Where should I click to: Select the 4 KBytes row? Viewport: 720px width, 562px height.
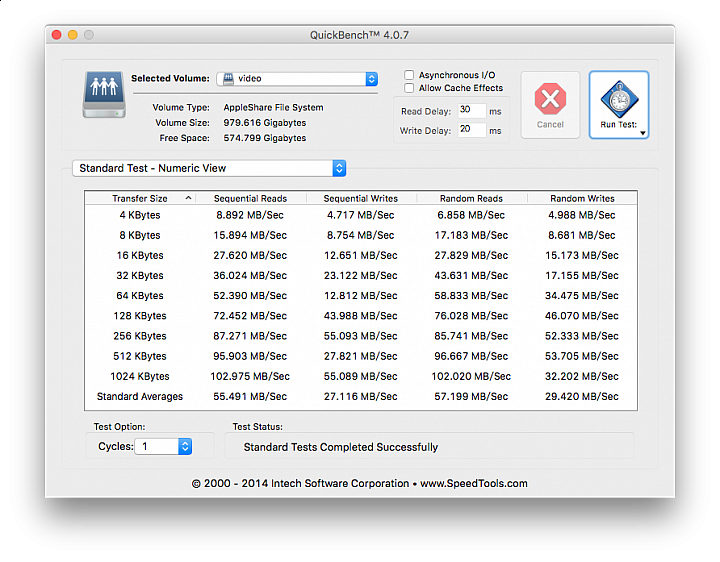[x=361, y=215]
